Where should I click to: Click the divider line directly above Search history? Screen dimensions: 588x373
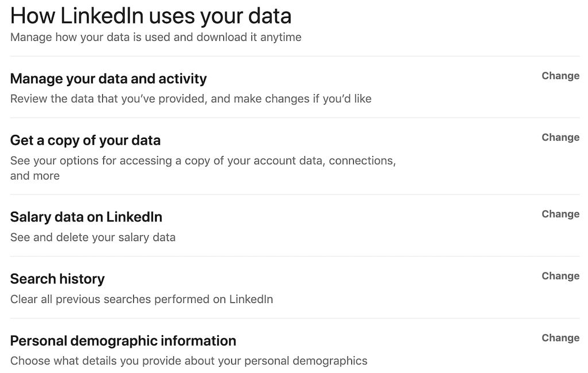click(295, 257)
